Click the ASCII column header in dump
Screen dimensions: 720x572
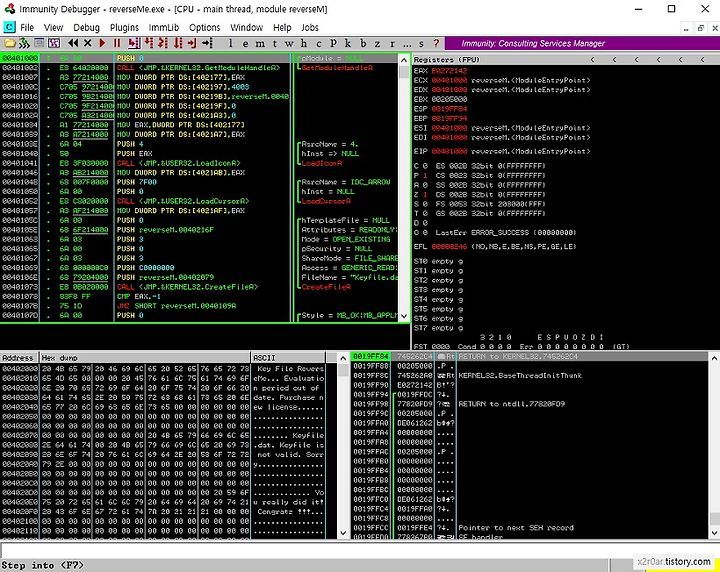coord(288,358)
